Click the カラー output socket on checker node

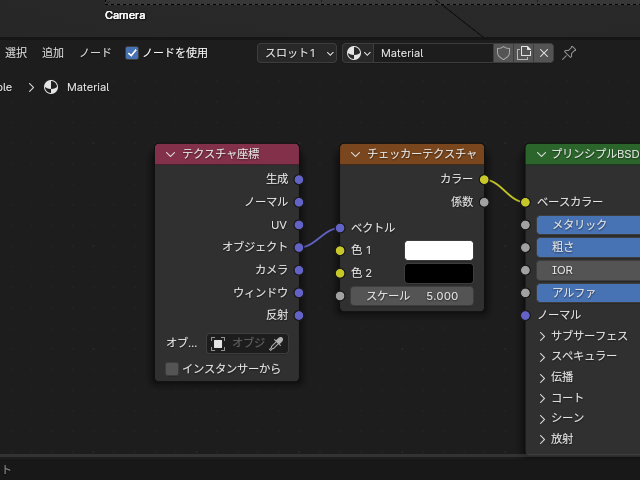[484, 180]
